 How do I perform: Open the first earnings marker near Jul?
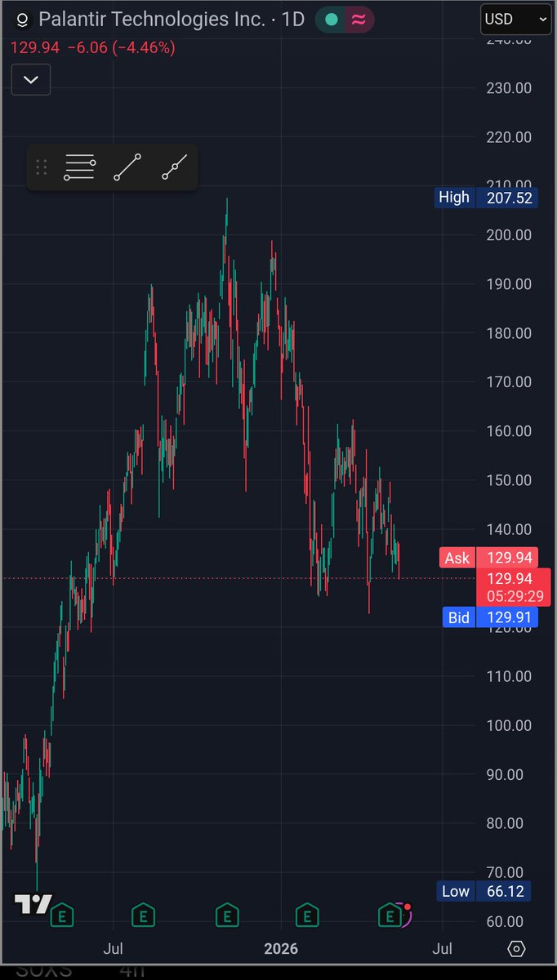(144, 915)
